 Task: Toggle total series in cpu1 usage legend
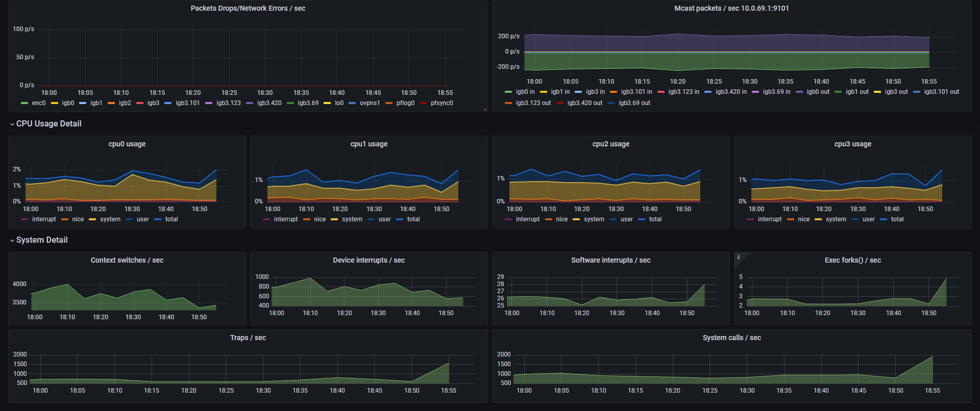[413, 219]
